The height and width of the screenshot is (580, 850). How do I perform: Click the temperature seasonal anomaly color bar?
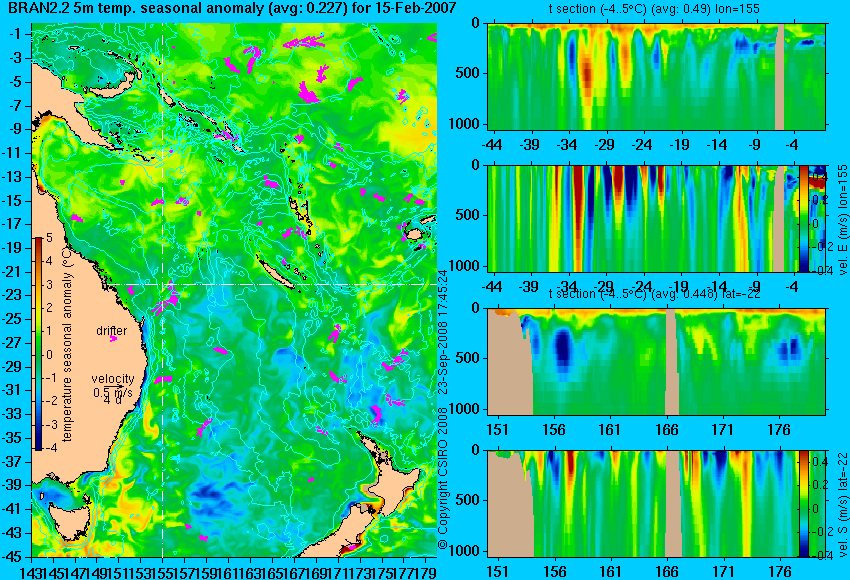(39, 344)
